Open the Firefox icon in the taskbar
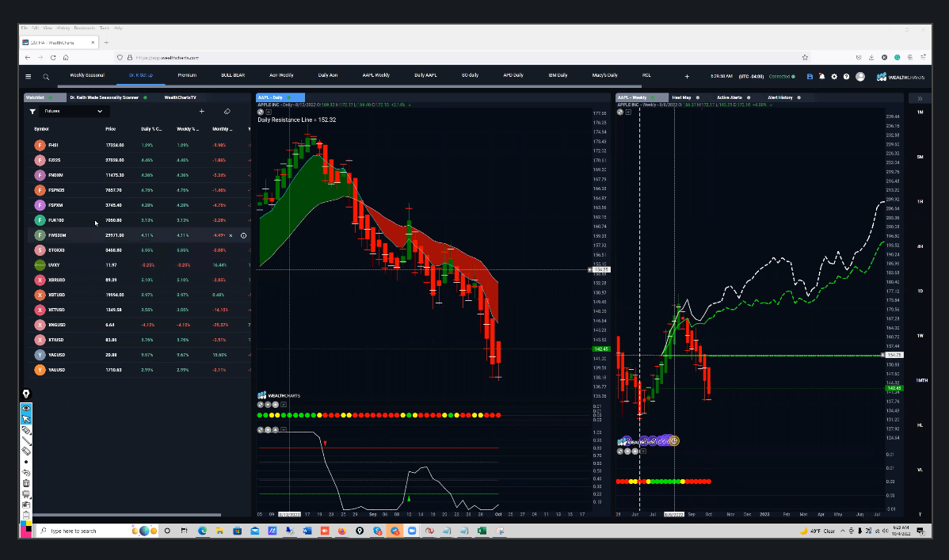Screen dimensions: 949x560 tap(342, 531)
